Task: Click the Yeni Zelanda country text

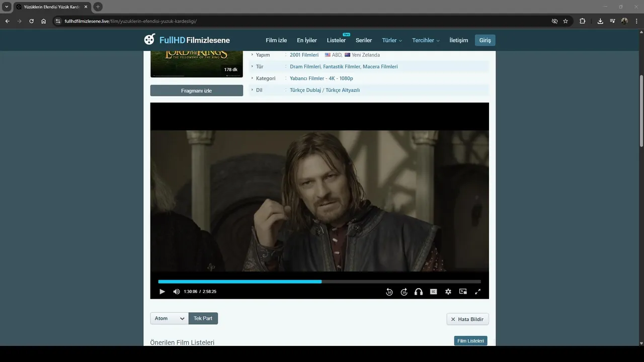Action: (366, 55)
